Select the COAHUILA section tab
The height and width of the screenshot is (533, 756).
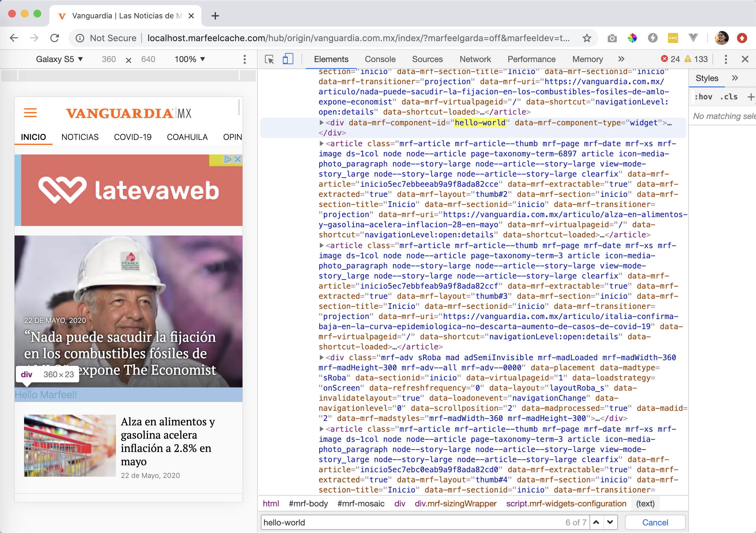[x=187, y=137]
